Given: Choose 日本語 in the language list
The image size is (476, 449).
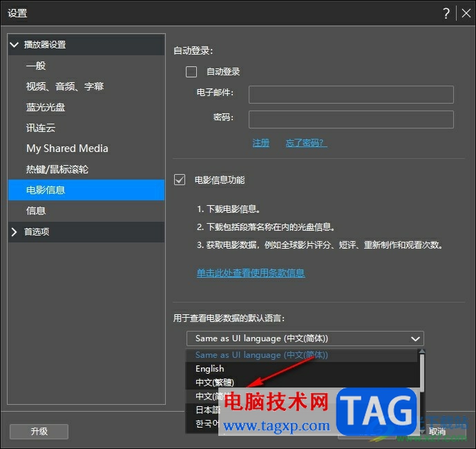Looking at the screenshot, I should 208,410.
